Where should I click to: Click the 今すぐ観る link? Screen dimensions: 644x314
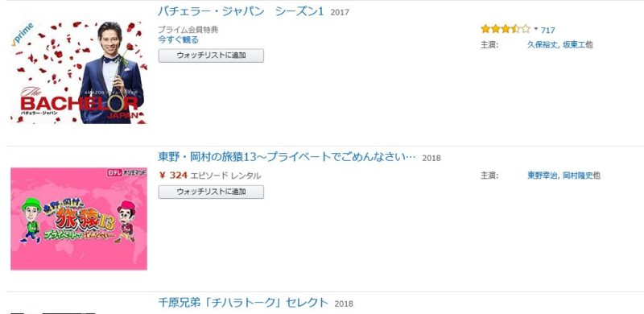coord(178,40)
